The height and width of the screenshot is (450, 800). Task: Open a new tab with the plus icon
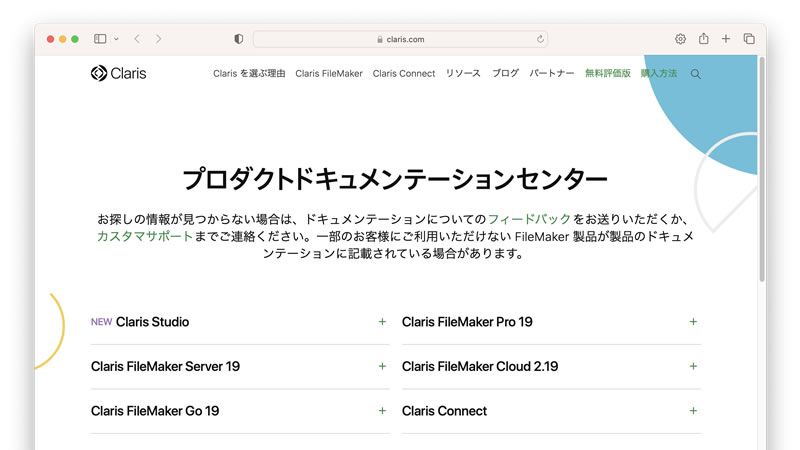(x=726, y=39)
